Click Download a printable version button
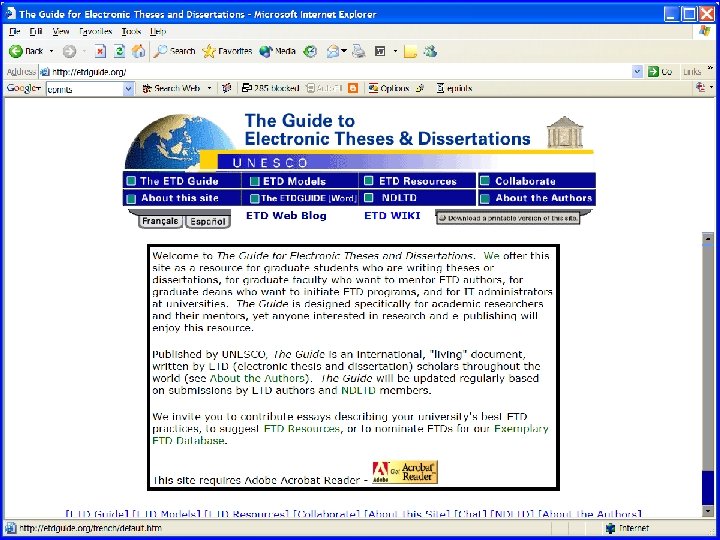720x540 pixels. pyautogui.click(x=508, y=219)
